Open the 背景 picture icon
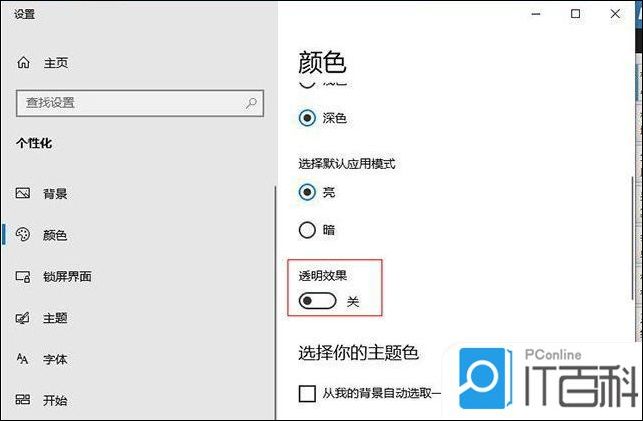The height and width of the screenshot is (421, 643). [23, 193]
